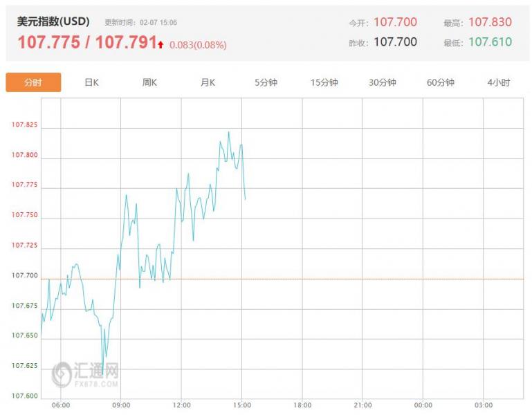
Task: Click the red up arrow beside the price
Action: 160,44
